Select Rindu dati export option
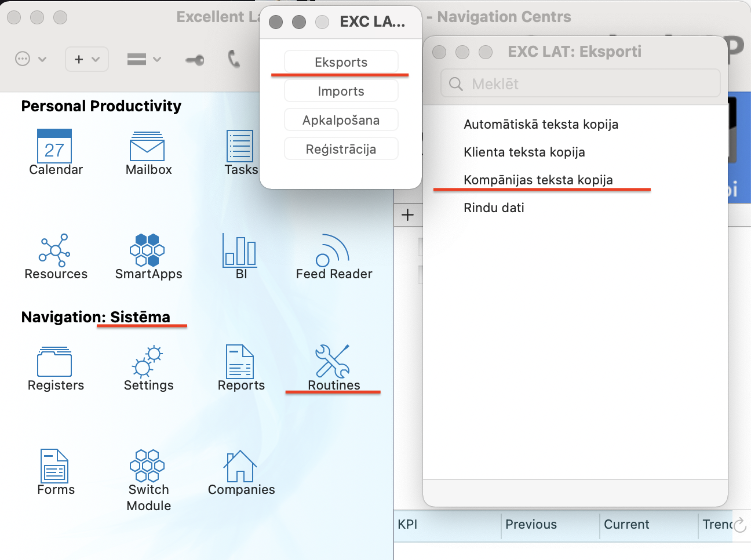The width and height of the screenshot is (751, 560). pyautogui.click(x=494, y=208)
